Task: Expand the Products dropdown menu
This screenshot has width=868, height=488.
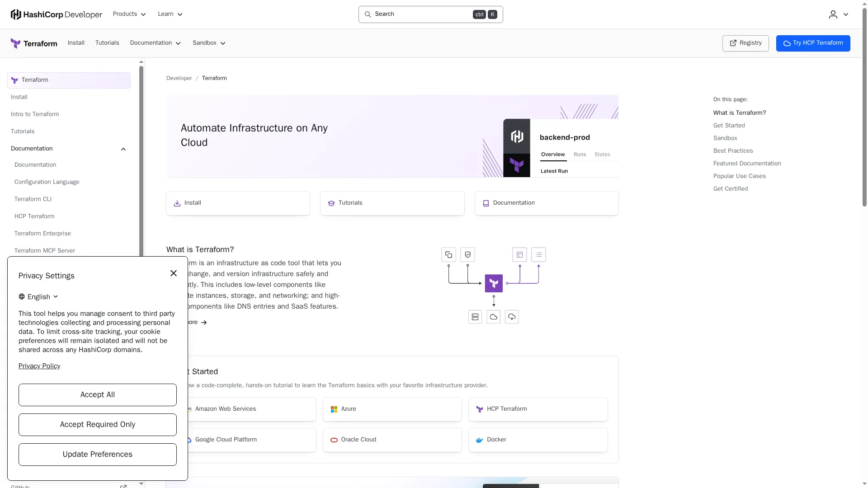Action: coord(129,14)
